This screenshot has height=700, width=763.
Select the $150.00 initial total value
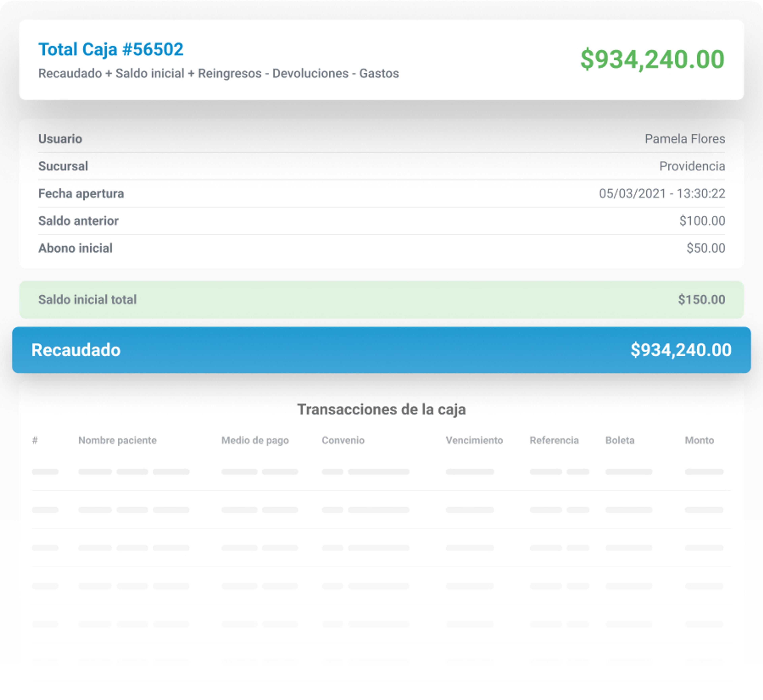702,300
